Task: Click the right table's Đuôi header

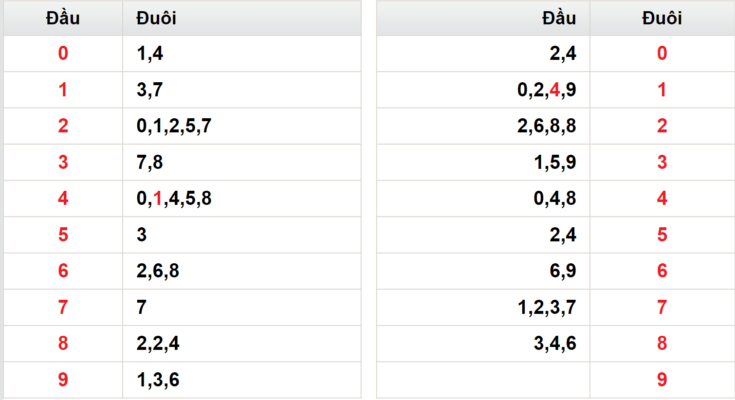Action: click(x=662, y=18)
